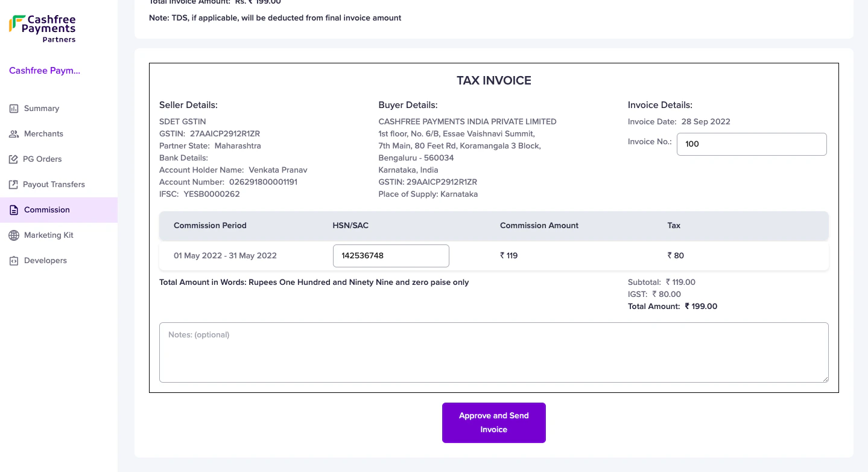Image resolution: width=868 pixels, height=472 pixels.
Task: Click the HSN/SAC column header
Action: (x=350, y=226)
